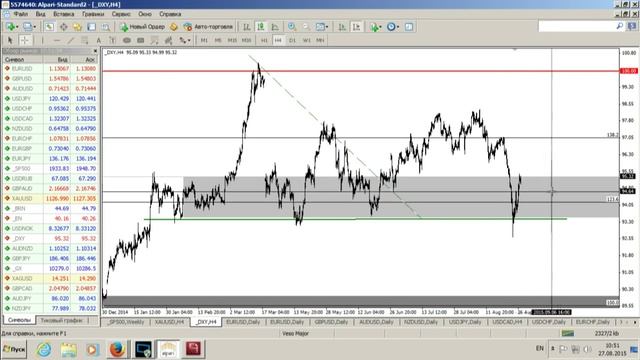Expand the periods clock dropdown
640x360 pixels.
tap(398, 27)
